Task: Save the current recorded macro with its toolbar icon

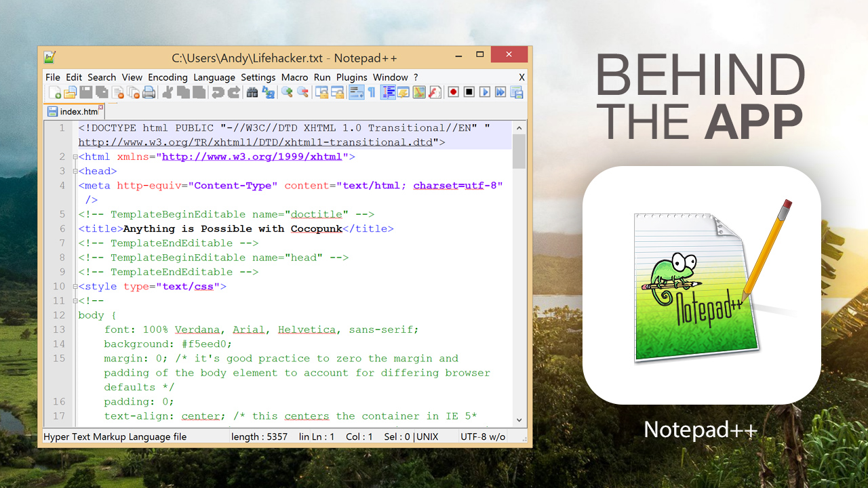Action: (517, 92)
